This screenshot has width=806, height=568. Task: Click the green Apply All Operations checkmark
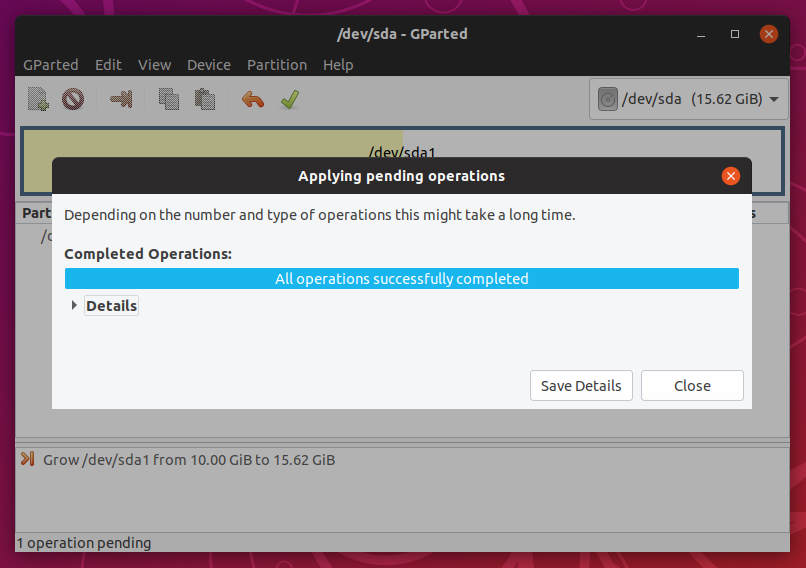[x=289, y=99]
